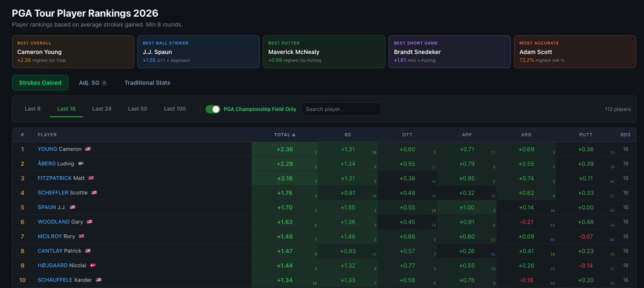Click the PGA Tour Player Rankings 2026 heading

(x=85, y=13)
